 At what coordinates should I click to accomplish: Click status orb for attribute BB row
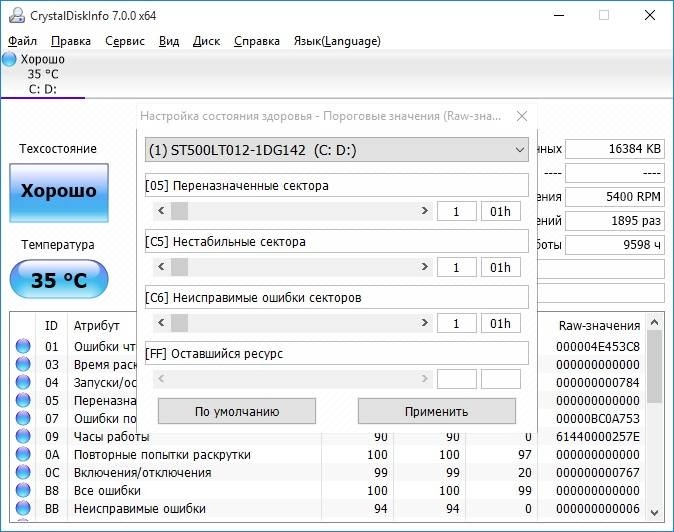[x=23, y=509]
